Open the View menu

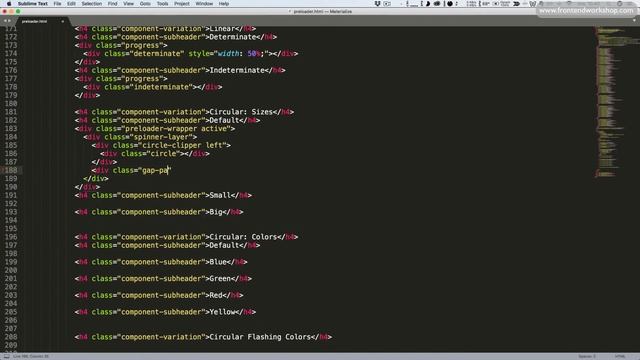coord(129,4)
